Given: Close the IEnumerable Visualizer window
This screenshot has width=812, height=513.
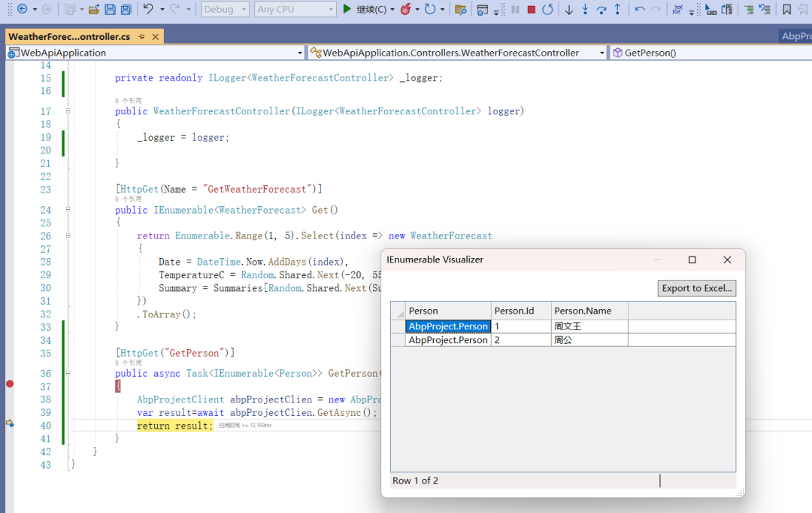Looking at the screenshot, I should click(x=727, y=260).
